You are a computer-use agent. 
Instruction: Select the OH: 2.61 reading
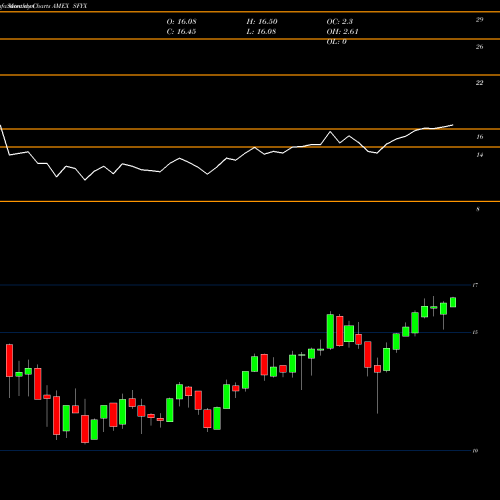coord(342,32)
